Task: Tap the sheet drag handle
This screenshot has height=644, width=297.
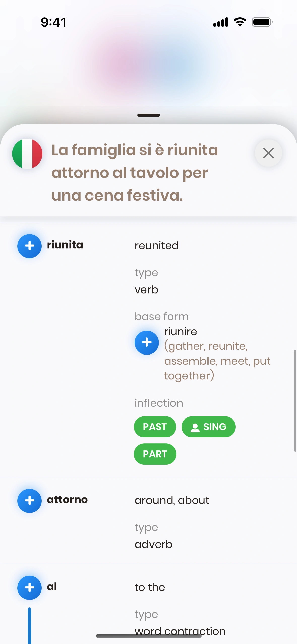Action: 148,115
